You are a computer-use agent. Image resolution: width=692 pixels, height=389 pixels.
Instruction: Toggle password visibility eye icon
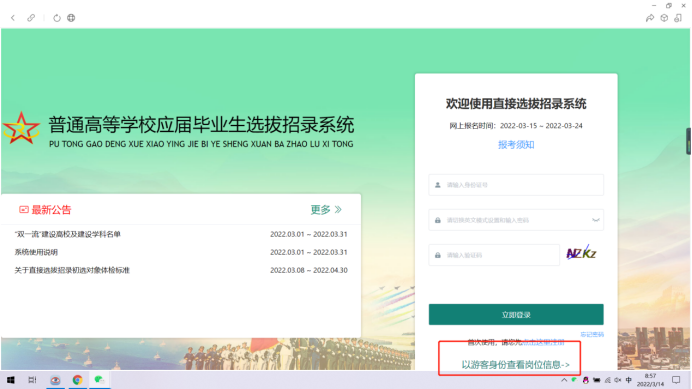pyautogui.click(x=596, y=220)
